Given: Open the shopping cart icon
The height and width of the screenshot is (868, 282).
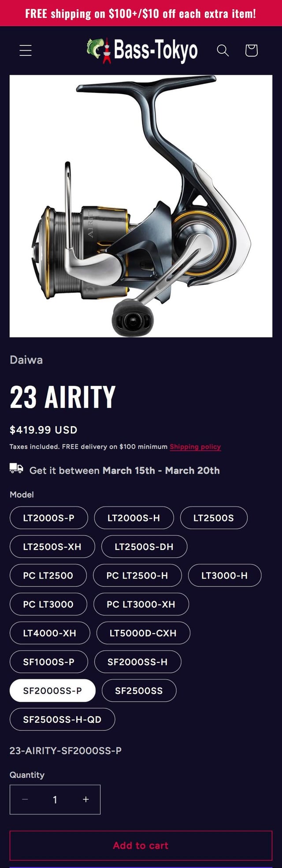Looking at the screenshot, I should tap(251, 51).
